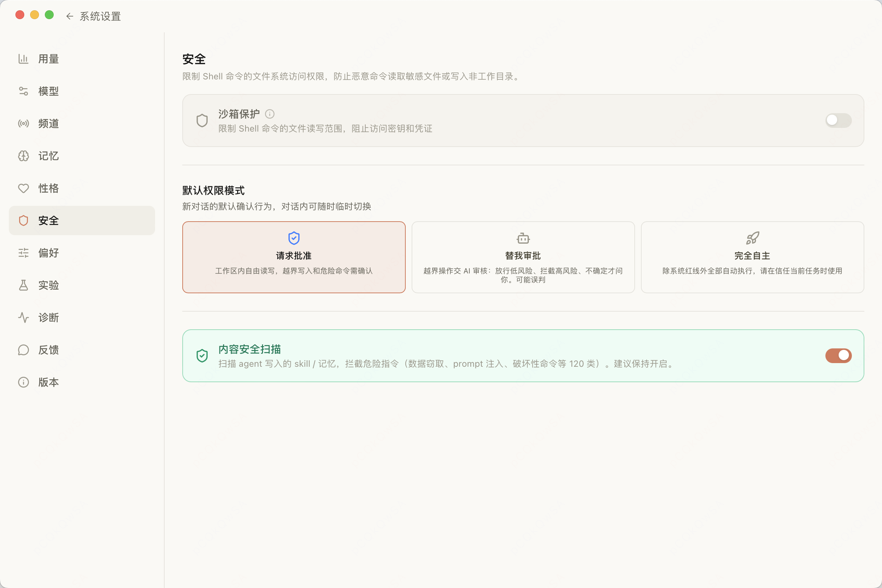Click the brain icon next to 记忆
The image size is (882, 588).
[x=23, y=156]
